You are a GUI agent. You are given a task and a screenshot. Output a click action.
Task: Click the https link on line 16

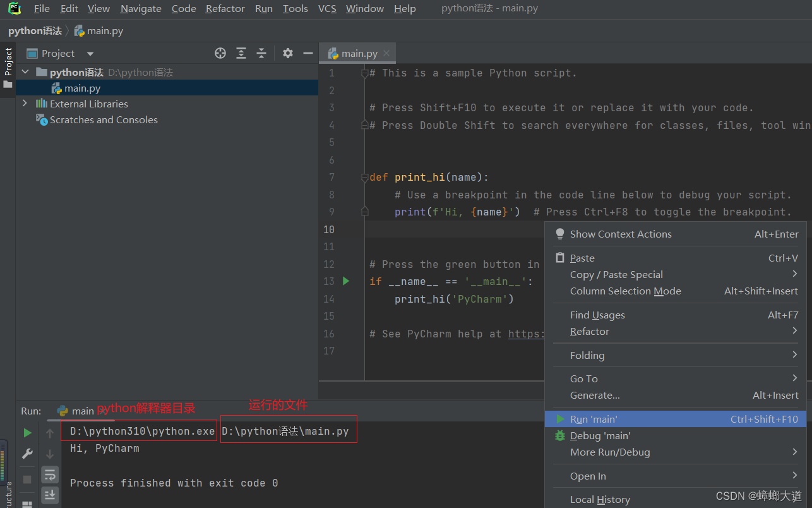(x=525, y=334)
